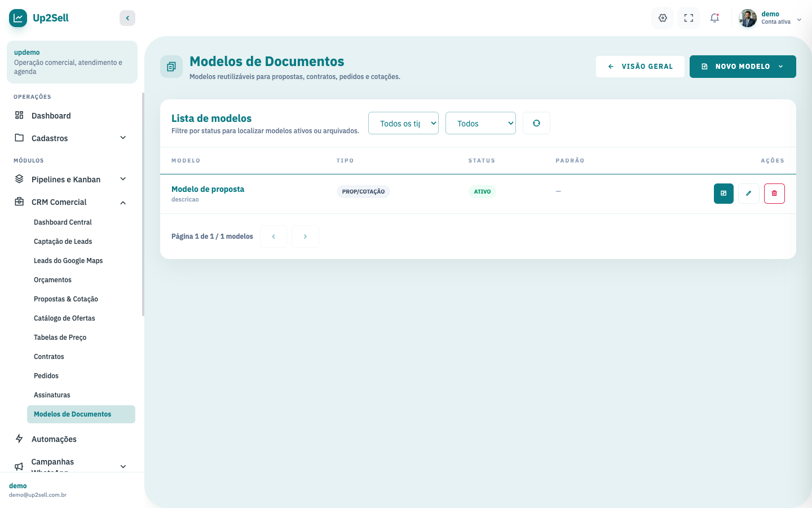
Task: Open Dashboard Central
Action: click(x=81, y=222)
